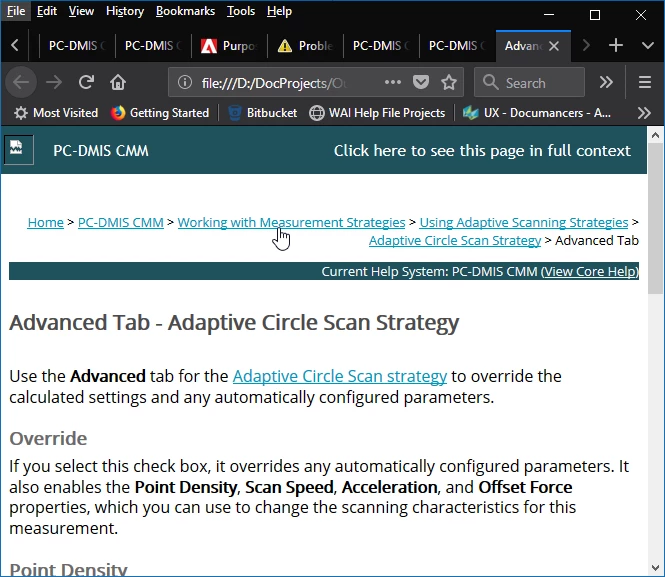Click the help page logo icon
The height and width of the screenshot is (577, 665).
pyautogui.click(x=17, y=150)
